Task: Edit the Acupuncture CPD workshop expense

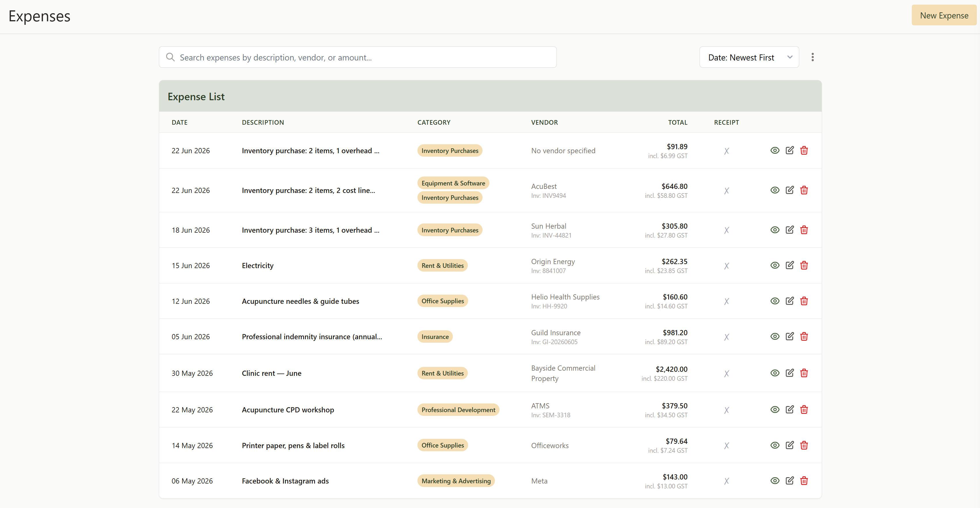Action: pyautogui.click(x=789, y=410)
